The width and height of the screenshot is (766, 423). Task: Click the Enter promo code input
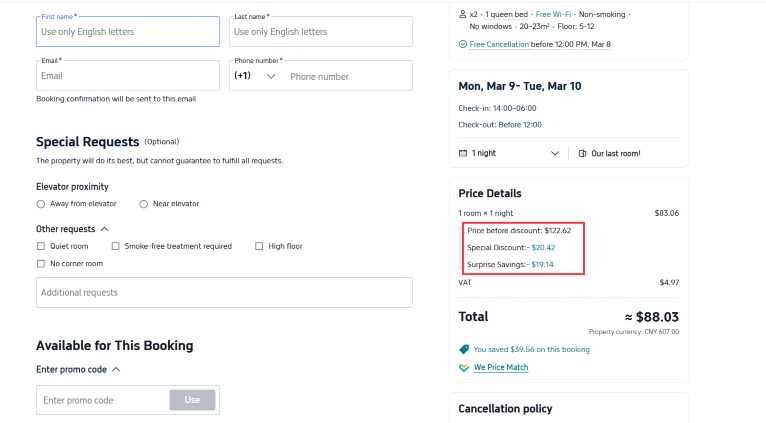[x=103, y=400]
